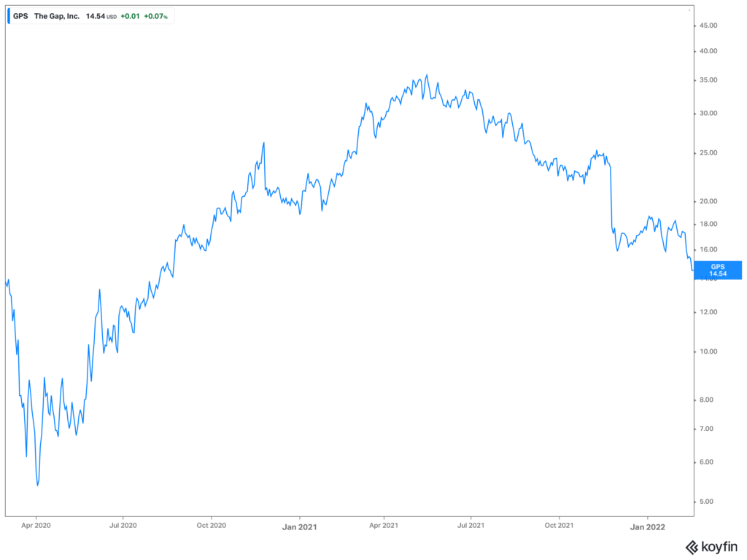Click the blue GPS 14.54 price tag
Viewport: 747px width, 560px height.
(718, 270)
